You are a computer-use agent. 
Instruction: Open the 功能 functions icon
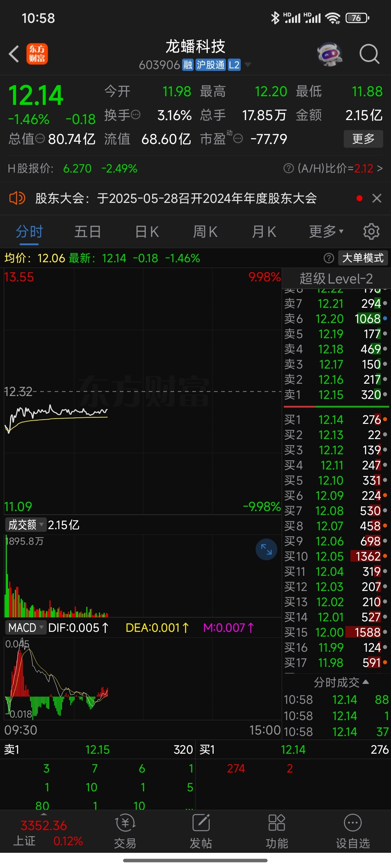(x=277, y=831)
